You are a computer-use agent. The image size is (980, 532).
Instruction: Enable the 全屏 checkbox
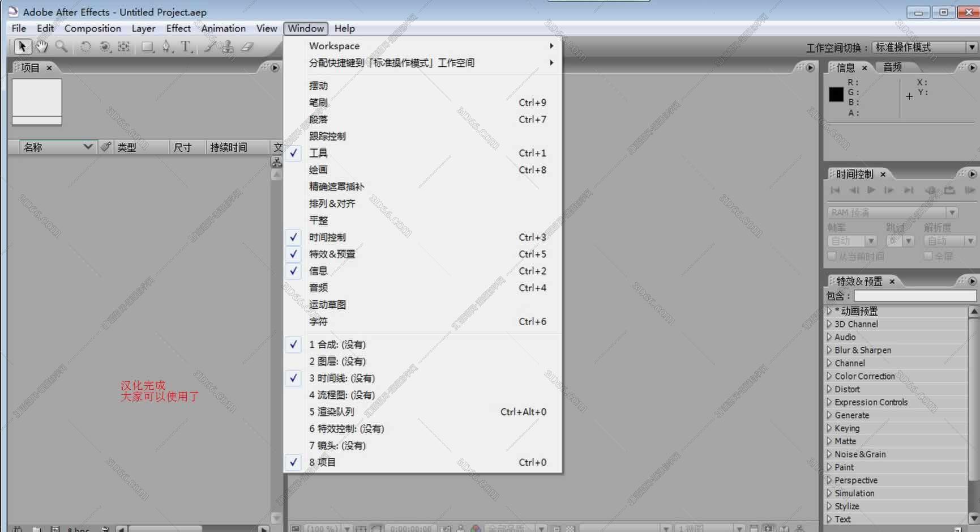tap(928, 256)
